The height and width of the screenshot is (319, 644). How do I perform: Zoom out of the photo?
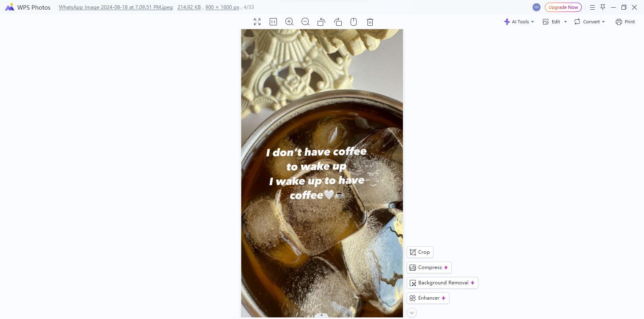(305, 22)
